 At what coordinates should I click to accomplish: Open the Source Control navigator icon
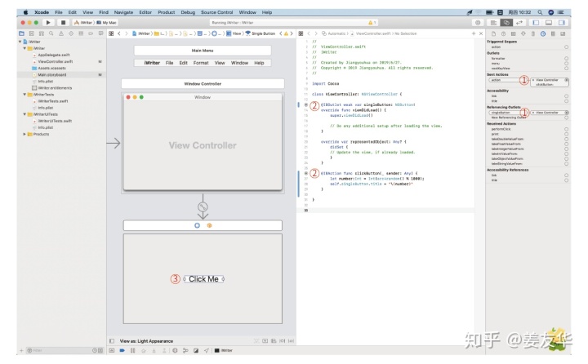[x=32, y=33]
